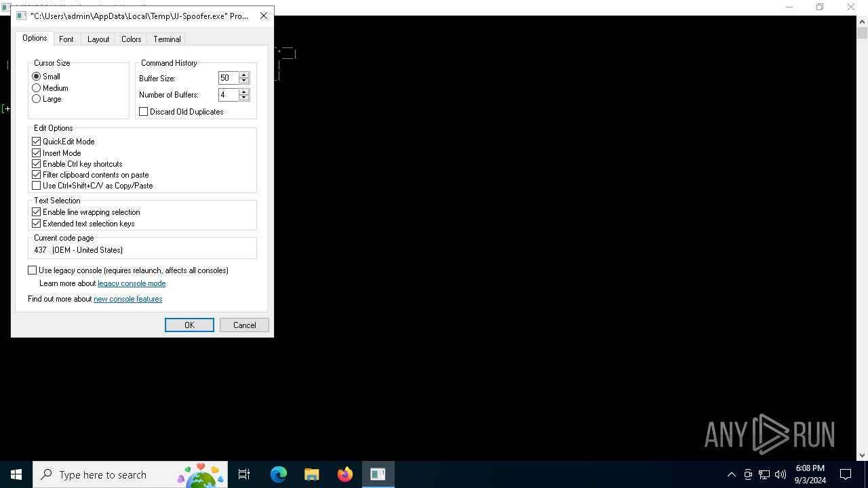Image resolution: width=868 pixels, height=488 pixels.
Task: Launch Firefox from taskbar
Action: (345, 474)
